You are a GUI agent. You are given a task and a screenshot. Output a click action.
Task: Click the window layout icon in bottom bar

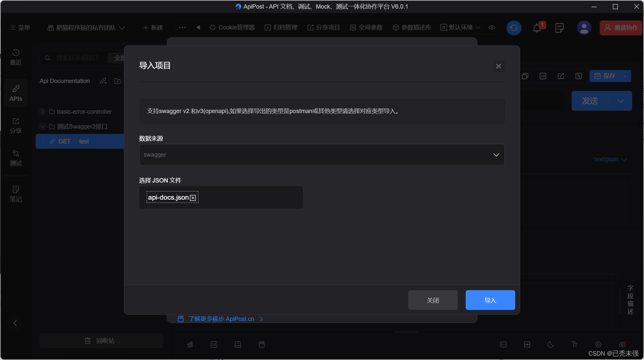pos(262,344)
